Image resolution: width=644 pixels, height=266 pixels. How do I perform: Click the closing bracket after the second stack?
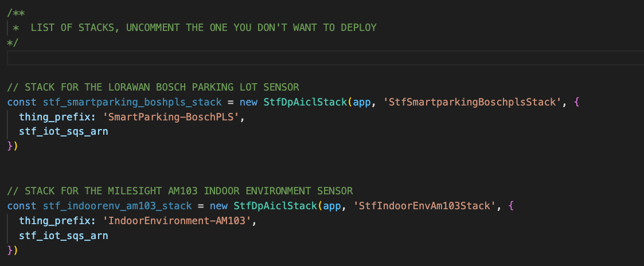pyautogui.click(x=13, y=250)
